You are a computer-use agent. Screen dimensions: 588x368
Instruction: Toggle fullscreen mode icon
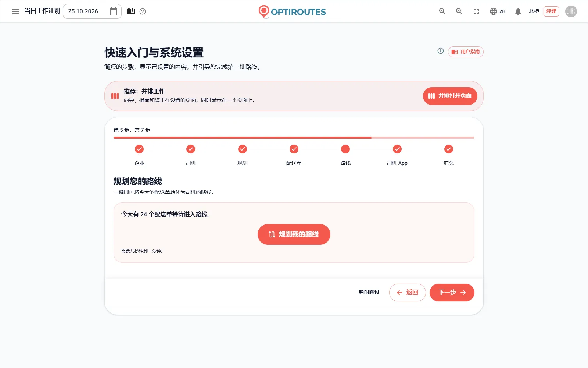476,11
